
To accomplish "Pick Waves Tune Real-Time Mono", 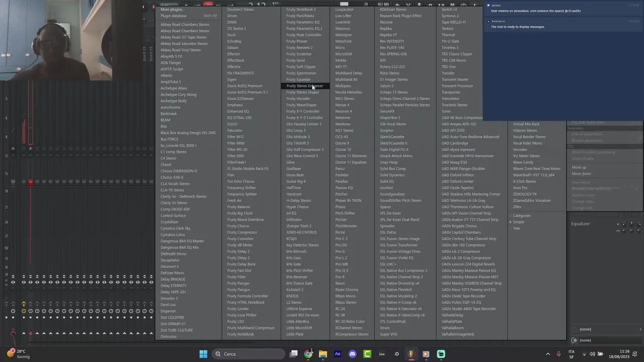I will click(536, 169).
